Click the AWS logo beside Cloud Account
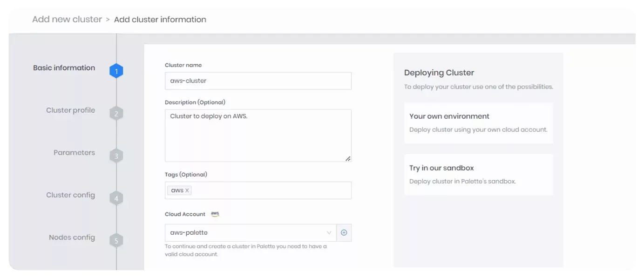The width and height of the screenshot is (644, 279). (x=215, y=214)
